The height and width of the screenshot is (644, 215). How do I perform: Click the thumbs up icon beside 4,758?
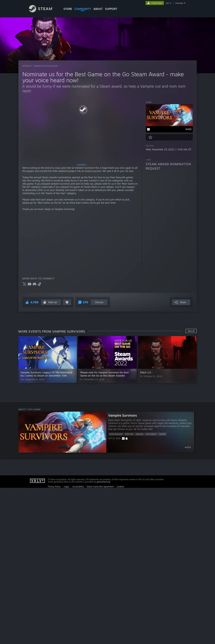(x=27, y=302)
